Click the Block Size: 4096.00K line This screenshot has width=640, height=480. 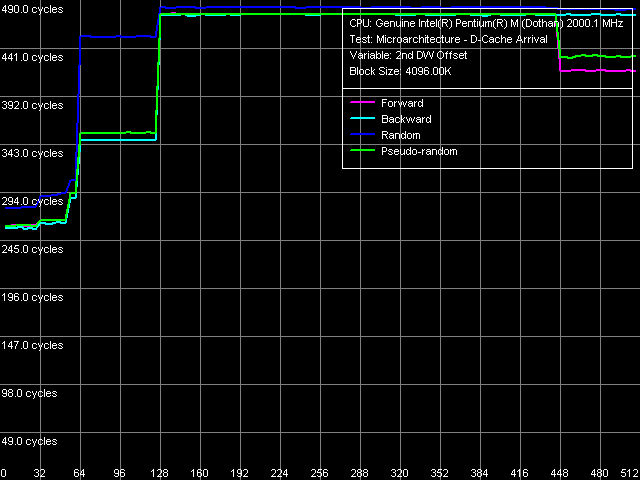click(x=400, y=71)
